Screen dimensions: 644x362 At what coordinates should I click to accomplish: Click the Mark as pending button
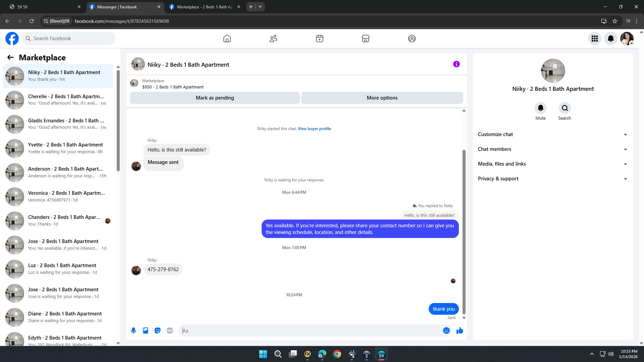(x=215, y=98)
